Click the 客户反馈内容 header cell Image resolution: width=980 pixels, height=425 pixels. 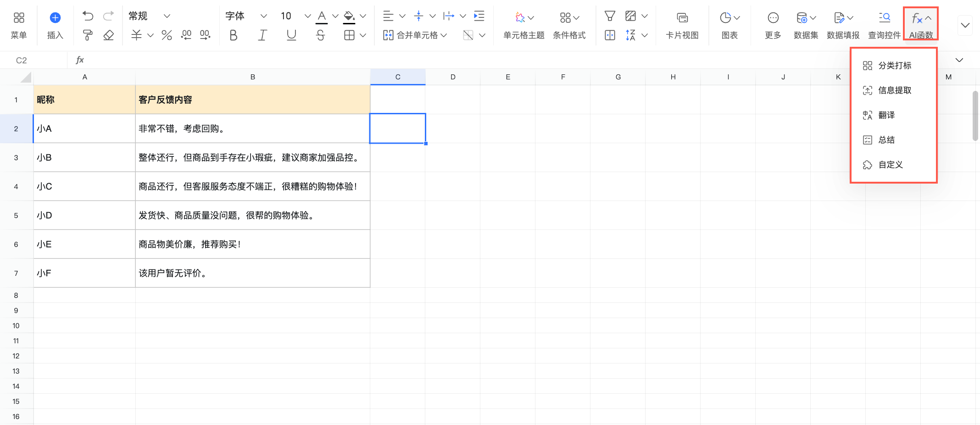point(253,100)
